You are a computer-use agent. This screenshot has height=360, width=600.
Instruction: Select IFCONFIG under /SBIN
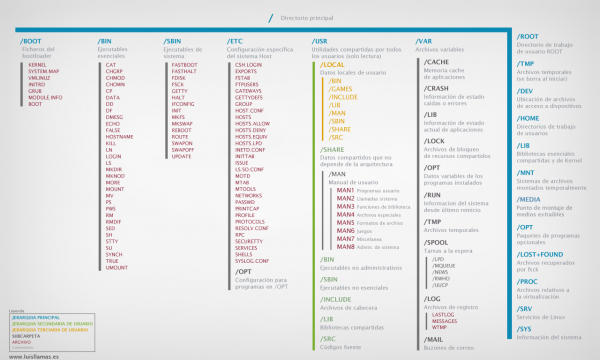pos(183,104)
